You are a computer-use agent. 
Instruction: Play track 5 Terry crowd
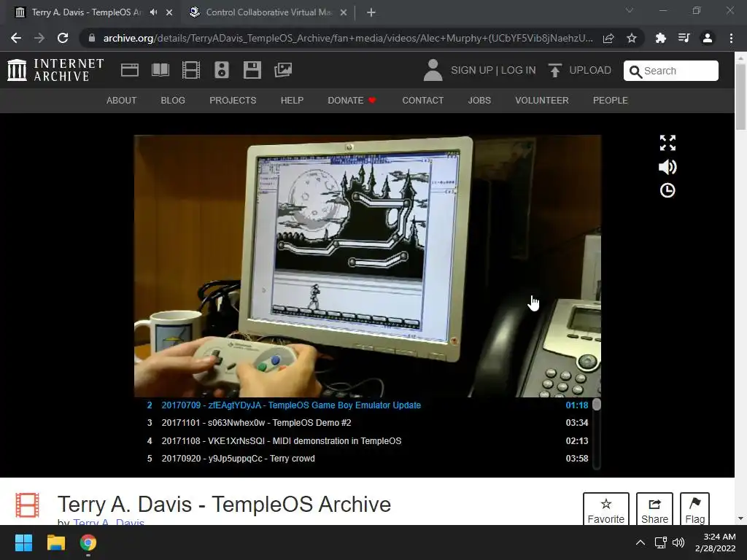pos(368,459)
